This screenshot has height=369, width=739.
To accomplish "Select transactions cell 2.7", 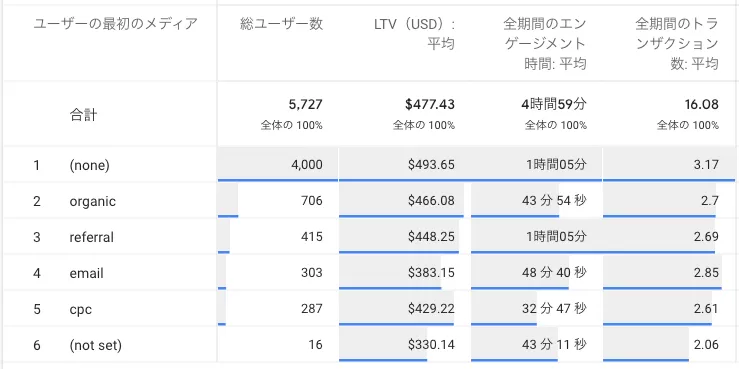I will coord(709,201).
